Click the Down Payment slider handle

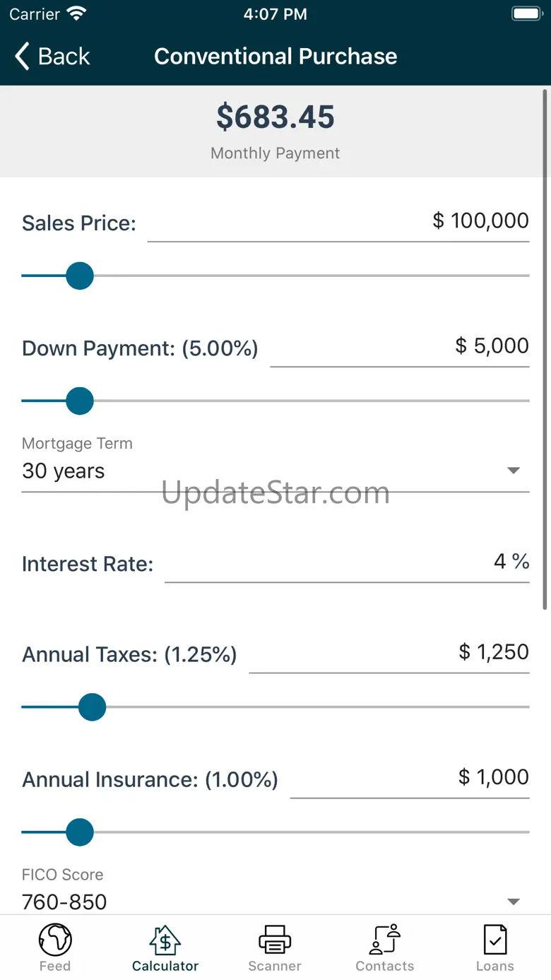(80, 401)
